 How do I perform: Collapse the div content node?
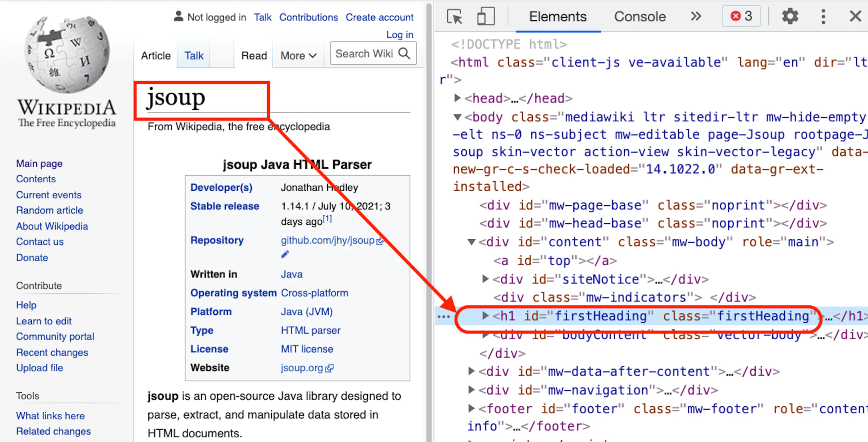(471, 242)
